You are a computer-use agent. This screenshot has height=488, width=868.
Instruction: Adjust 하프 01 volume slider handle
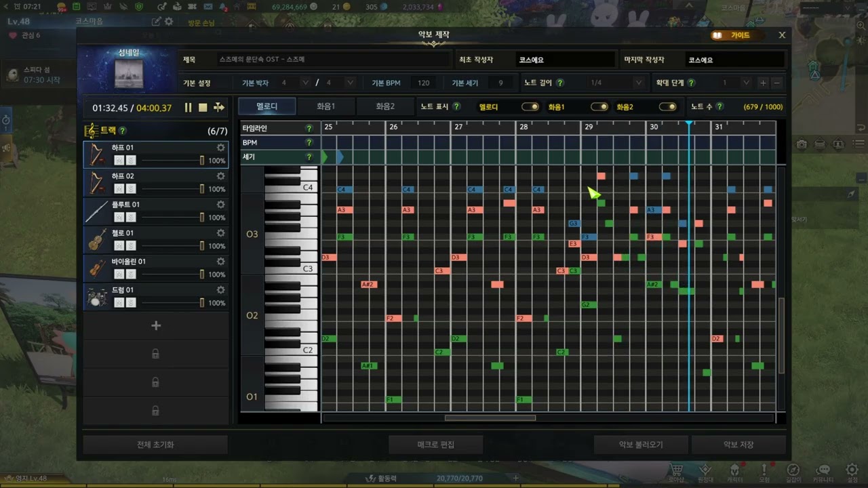pos(201,161)
